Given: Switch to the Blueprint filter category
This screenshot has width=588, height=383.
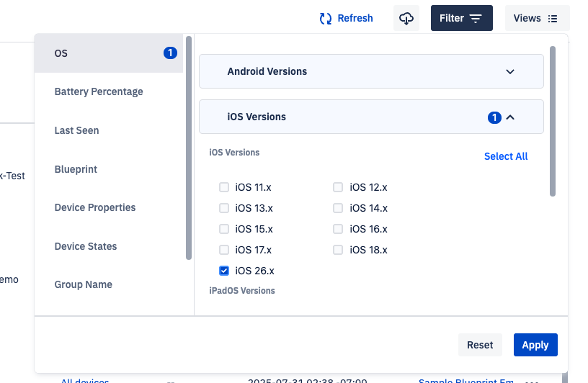Looking at the screenshot, I should [76, 169].
